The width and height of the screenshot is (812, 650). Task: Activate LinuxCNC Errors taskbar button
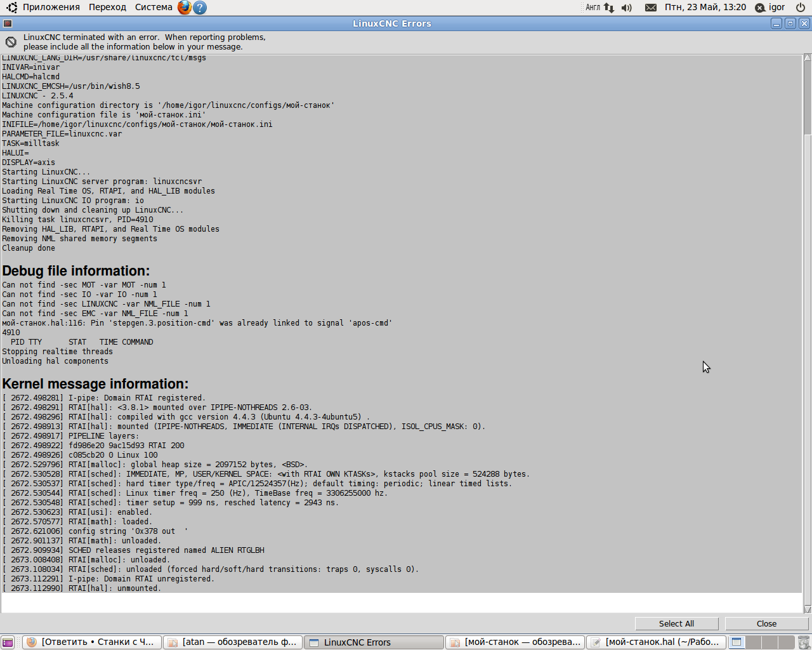[374, 642]
